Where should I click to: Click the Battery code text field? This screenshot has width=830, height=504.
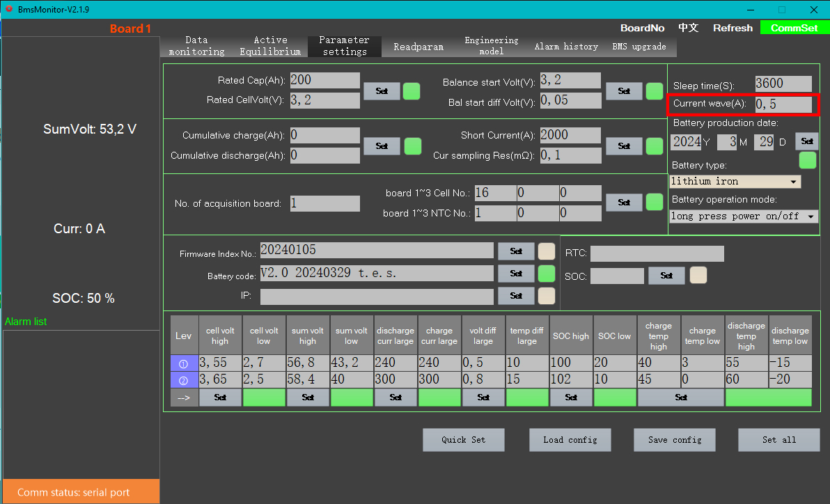376,274
